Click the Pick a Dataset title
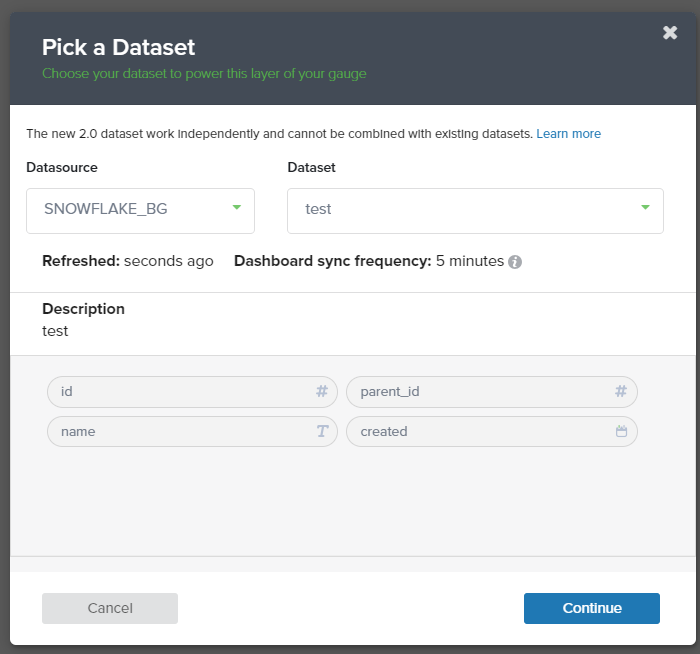Viewport: 700px width, 654px height. (118, 47)
